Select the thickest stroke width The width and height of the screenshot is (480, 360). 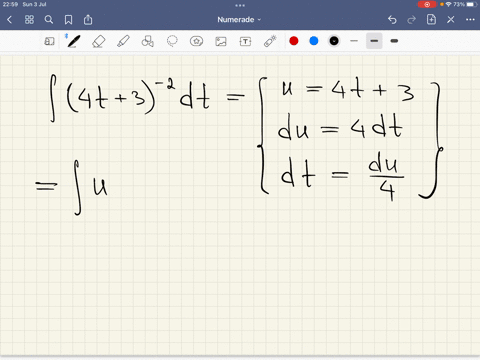[394, 41]
